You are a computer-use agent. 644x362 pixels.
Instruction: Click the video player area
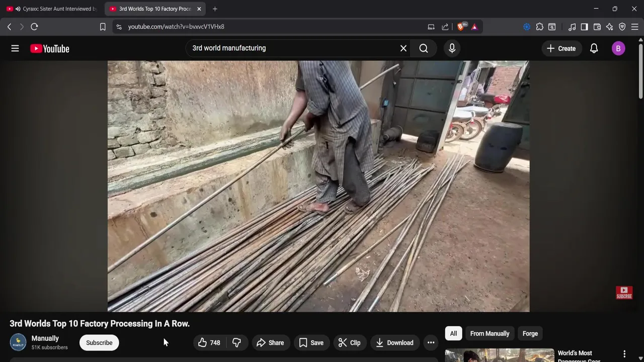318,186
